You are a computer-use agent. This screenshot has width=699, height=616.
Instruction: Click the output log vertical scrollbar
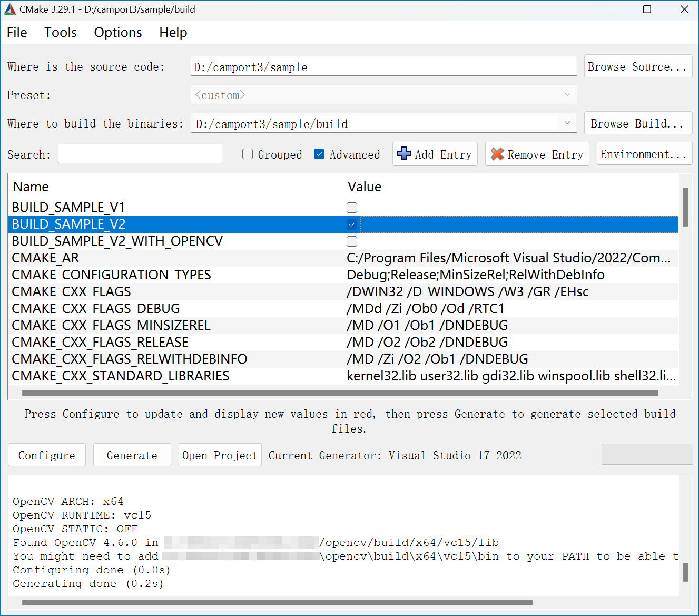(685, 572)
